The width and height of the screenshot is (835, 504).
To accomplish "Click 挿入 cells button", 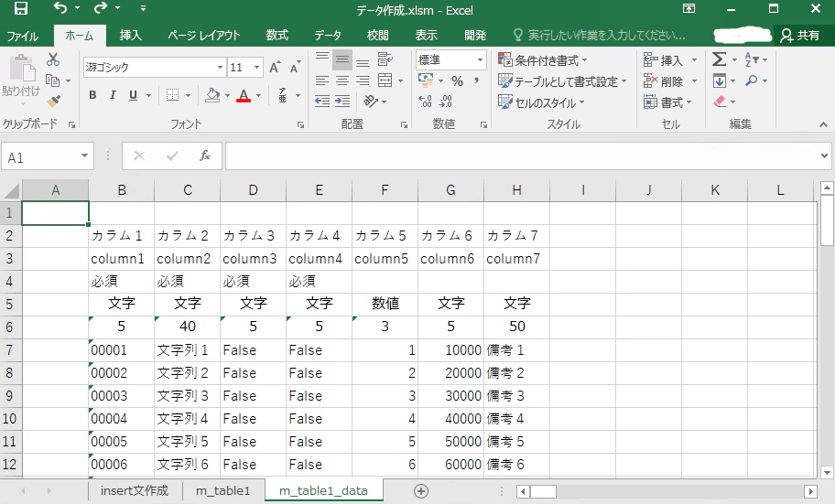I will click(670, 60).
